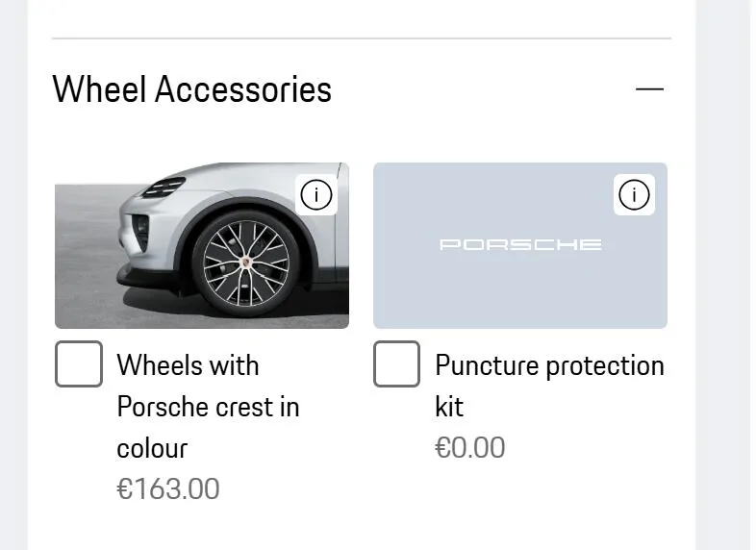The image size is (756, 550).
Task: Click the car's front bumper air intake
Action: [x=141, y=232]
